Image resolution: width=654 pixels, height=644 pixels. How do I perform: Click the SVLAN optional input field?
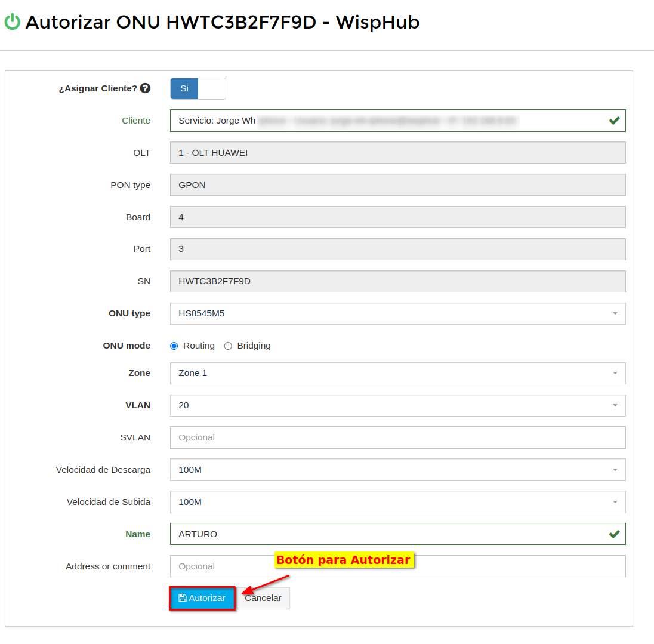click(397, 437)
